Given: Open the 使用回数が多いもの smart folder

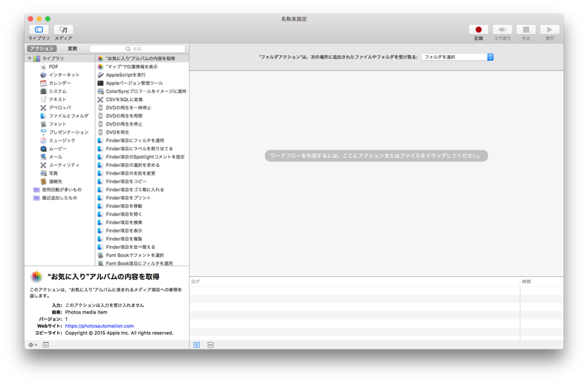Looking at the screenshot, I should (x=58, y=190).
